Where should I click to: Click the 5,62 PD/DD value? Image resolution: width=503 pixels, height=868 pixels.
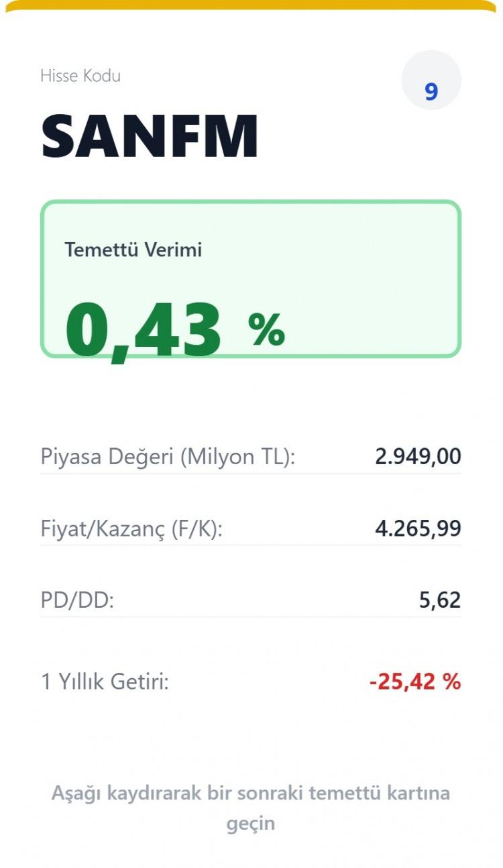(440, 600)
